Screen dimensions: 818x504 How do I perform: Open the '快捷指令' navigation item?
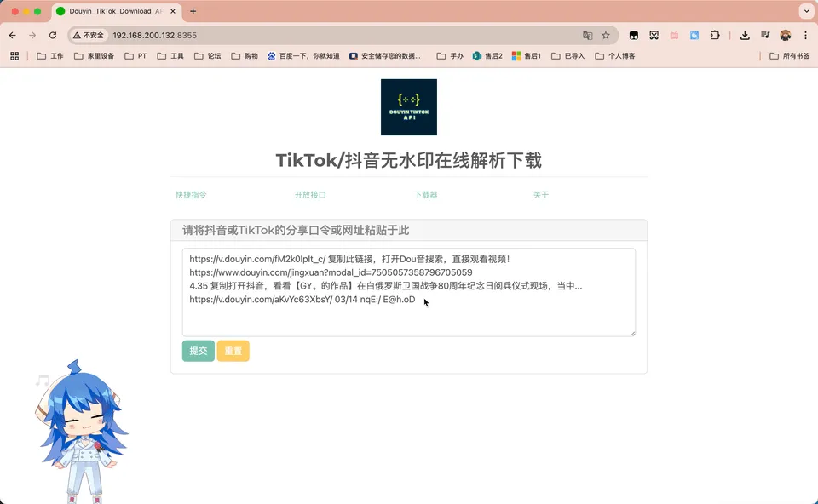(191, 195)
